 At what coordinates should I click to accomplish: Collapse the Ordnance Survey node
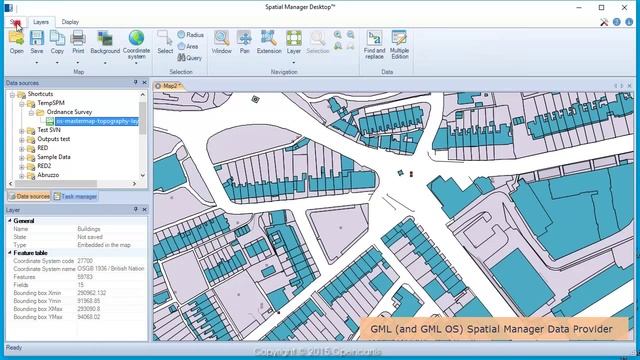pyautogui.click(x=31, y=113)
